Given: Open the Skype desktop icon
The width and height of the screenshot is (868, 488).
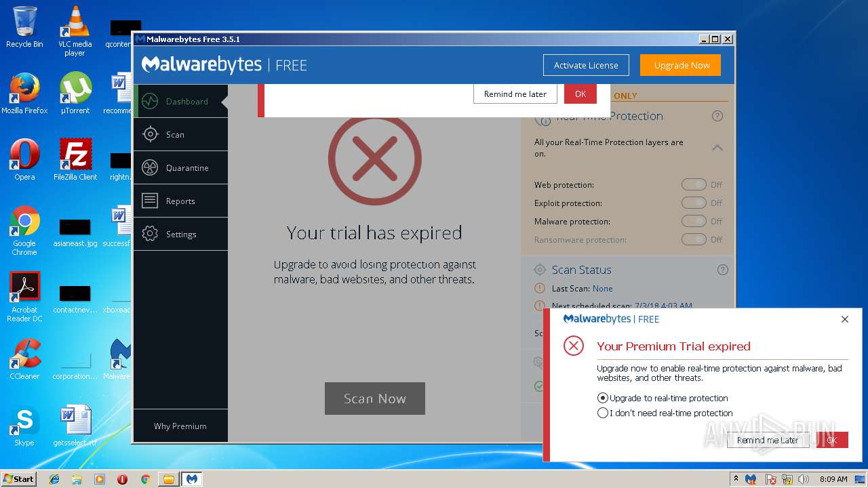Looking at the screenshot, I should 24,426.
